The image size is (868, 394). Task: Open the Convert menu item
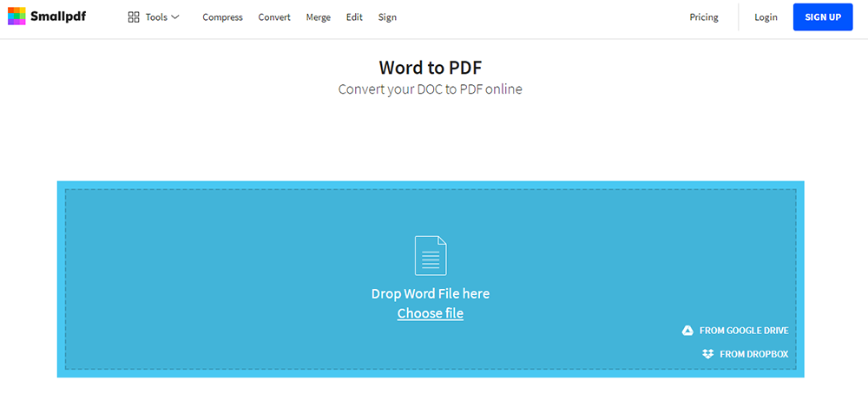274,17
